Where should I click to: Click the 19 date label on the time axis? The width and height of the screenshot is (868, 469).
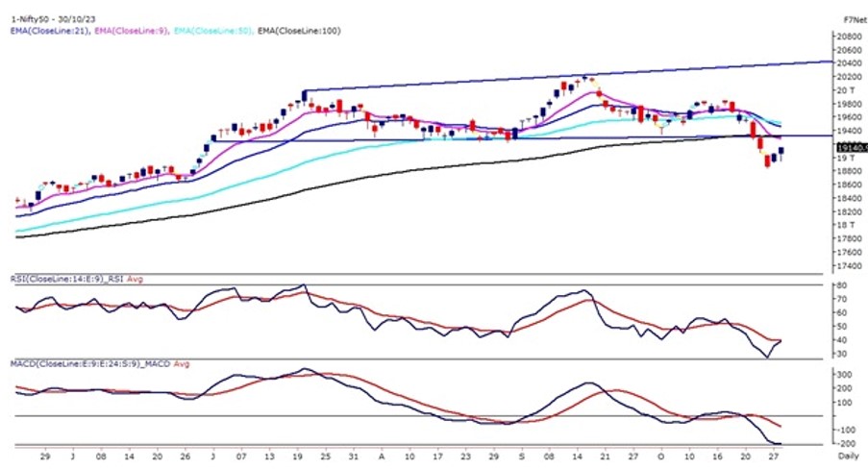[297, 457]
